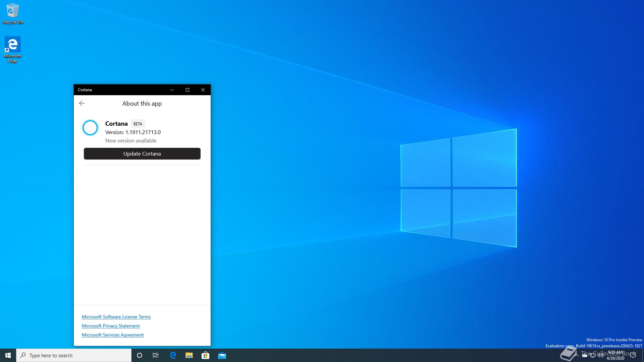Open the Windows Start menu
644x362 pixels.
8,355
